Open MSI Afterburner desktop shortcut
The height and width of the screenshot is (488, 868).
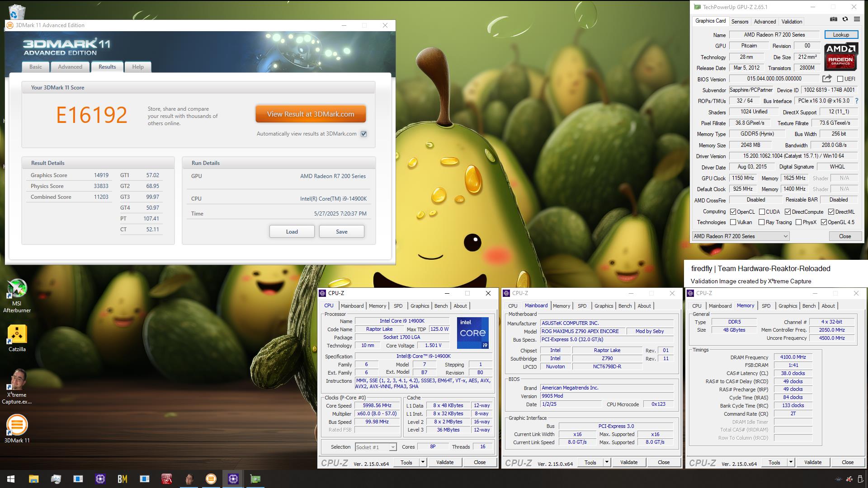click(x=17, y=296)
